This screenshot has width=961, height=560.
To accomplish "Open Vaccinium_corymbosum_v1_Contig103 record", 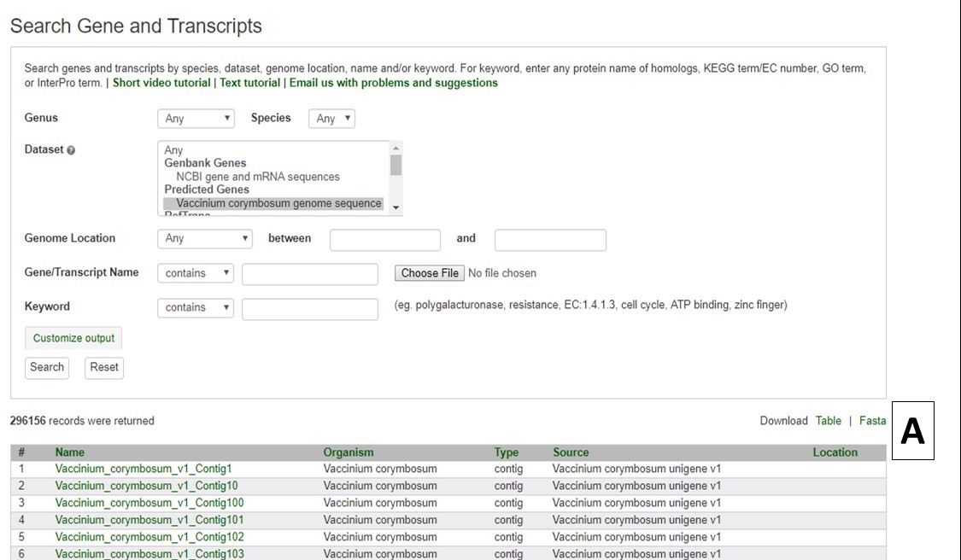I will tap(149, 554).
